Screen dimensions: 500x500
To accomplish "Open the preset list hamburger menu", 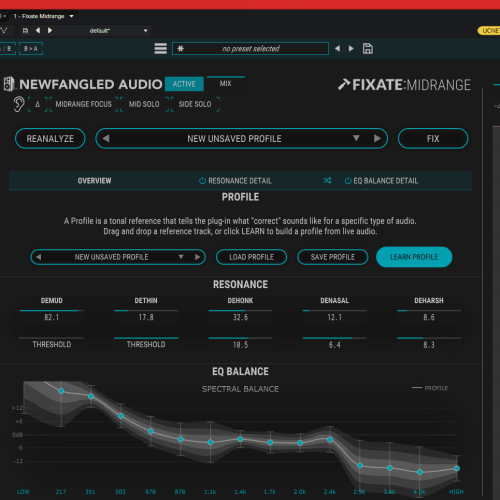I will coord(160,48).
